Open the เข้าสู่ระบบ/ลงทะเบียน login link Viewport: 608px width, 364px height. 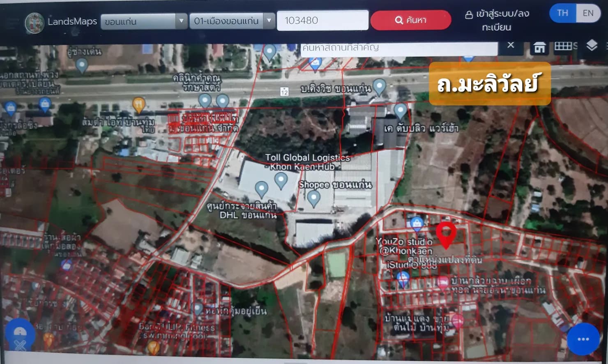[x=497, y=20]
